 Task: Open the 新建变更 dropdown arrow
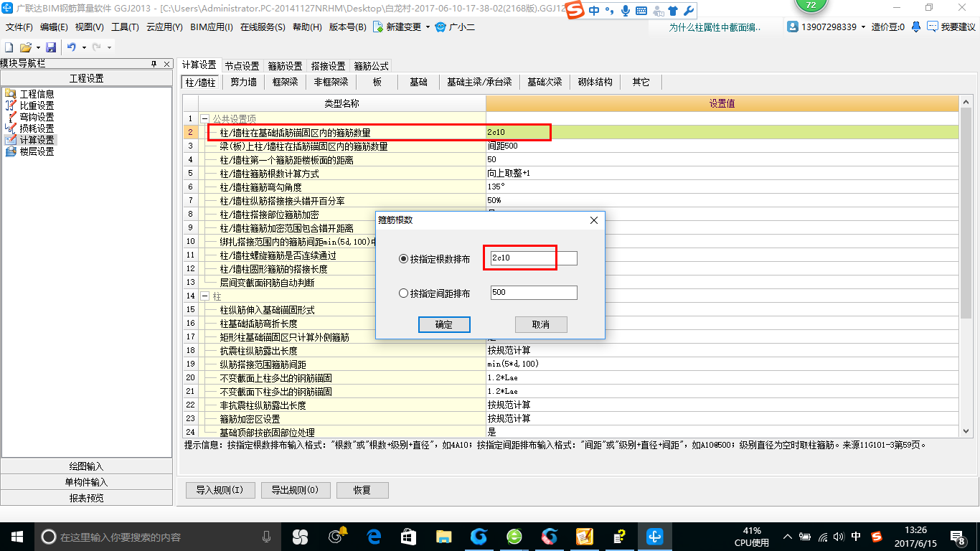click(428, 27)
